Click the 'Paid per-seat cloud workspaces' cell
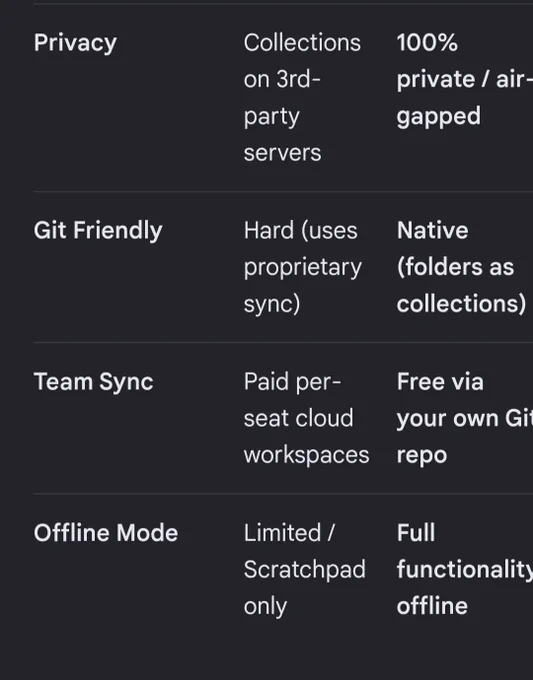The image size is (533, 680). click(x=307, y=418)
